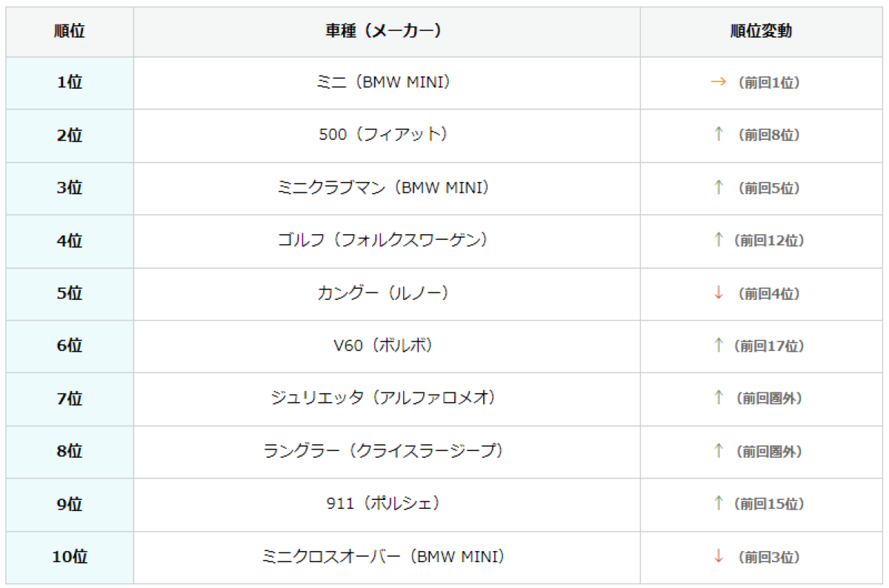Click the green up arrow beside 前回8位
889x588 pixels.
[718, 135]
